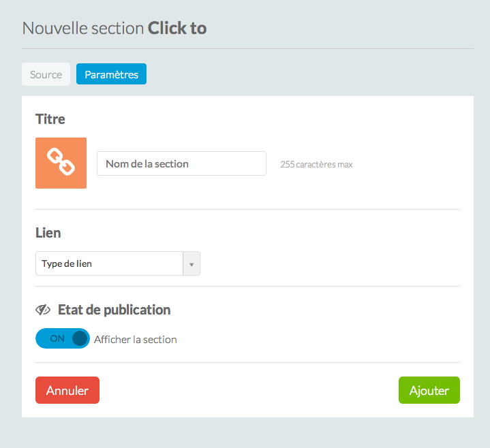
Task: Click the dropdown arrow beside Type de lien
Action: click(192, 263)
